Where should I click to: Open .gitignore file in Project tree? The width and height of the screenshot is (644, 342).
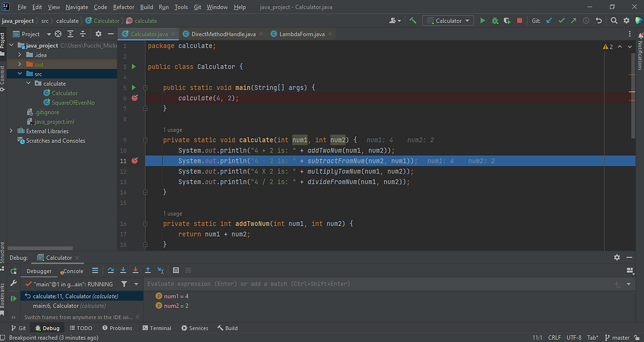click(x=47, y=112)
